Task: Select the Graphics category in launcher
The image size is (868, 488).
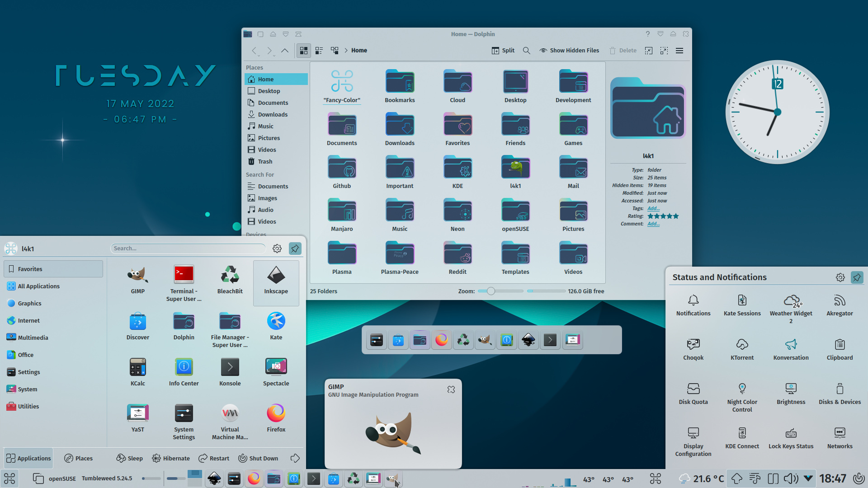Action: pyautogui.click(x=53, y=303)
